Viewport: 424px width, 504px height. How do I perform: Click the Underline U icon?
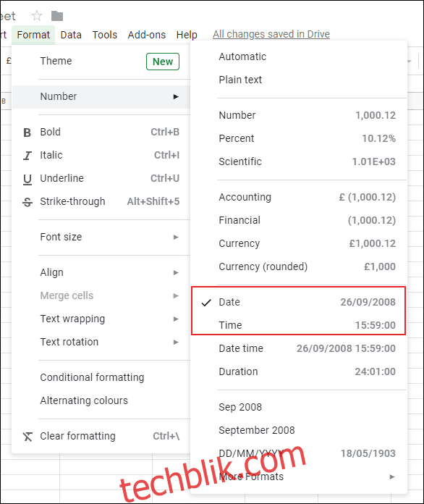27,180
